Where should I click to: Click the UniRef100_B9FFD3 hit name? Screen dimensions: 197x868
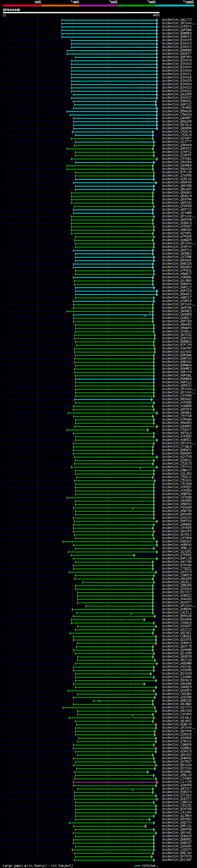[177, 521]
